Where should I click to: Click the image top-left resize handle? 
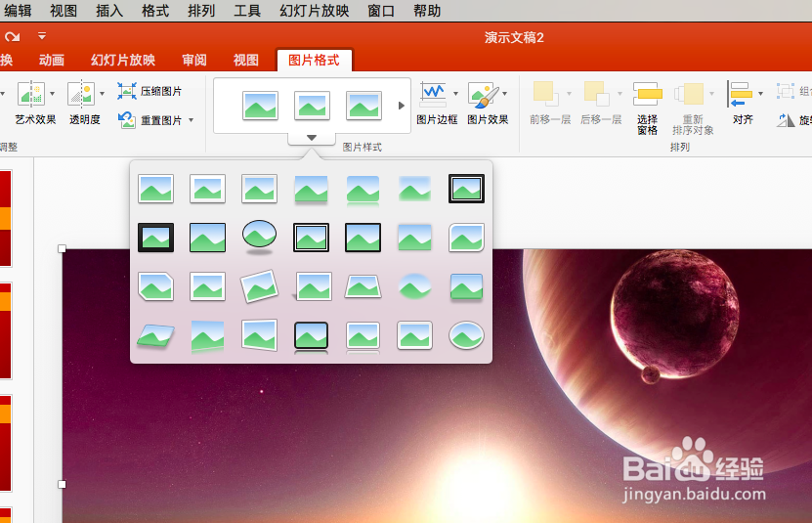[x=63, y=249]
